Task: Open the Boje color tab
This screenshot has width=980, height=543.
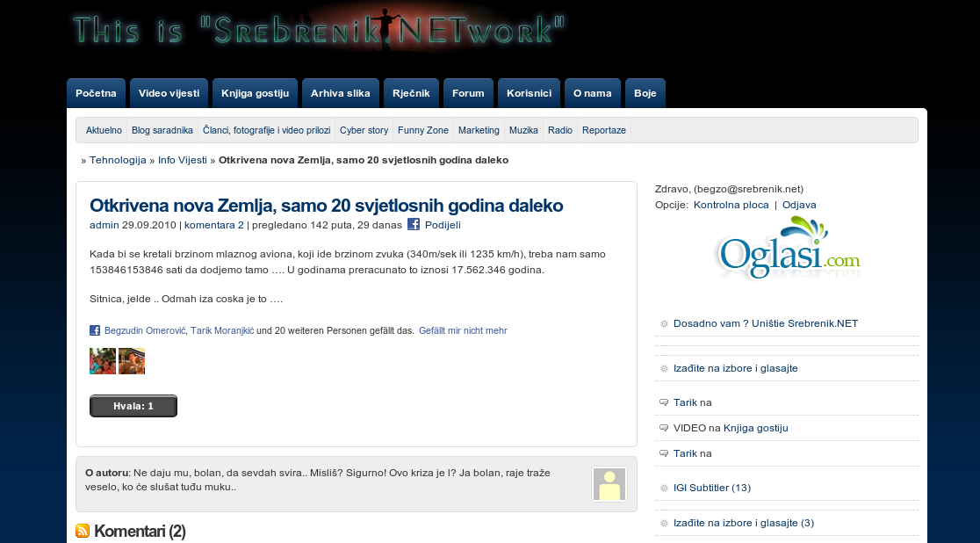Action: click(645, 93)
